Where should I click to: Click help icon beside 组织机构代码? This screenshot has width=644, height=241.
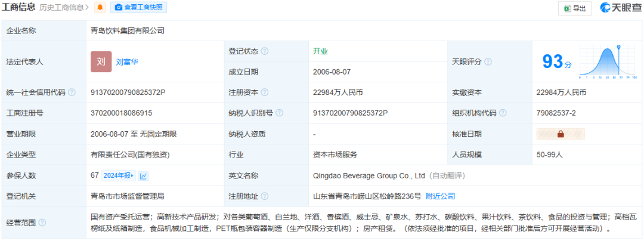pyautogui.click(x=503, y=113)
